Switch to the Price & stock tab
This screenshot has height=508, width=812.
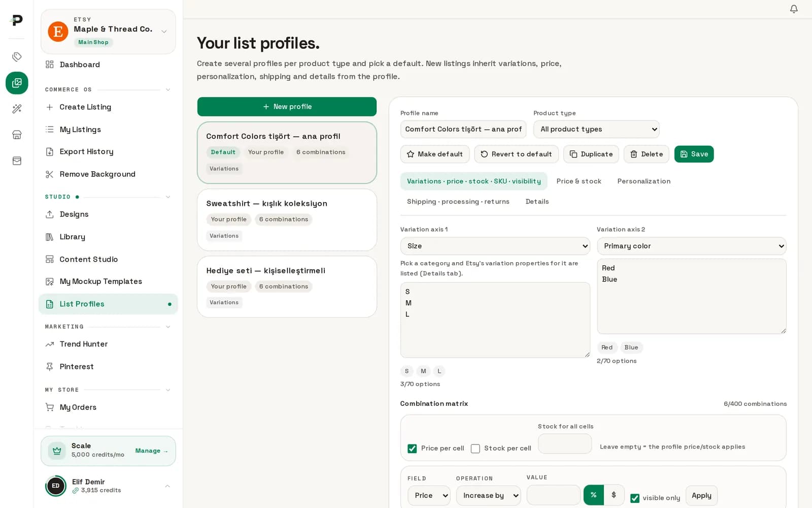point(579,181)
